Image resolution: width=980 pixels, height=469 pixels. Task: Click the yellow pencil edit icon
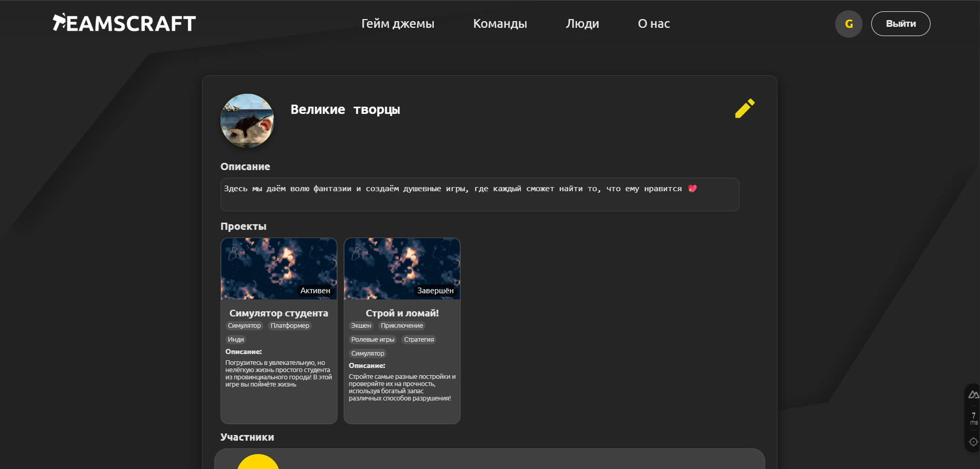tap(745, 108)
